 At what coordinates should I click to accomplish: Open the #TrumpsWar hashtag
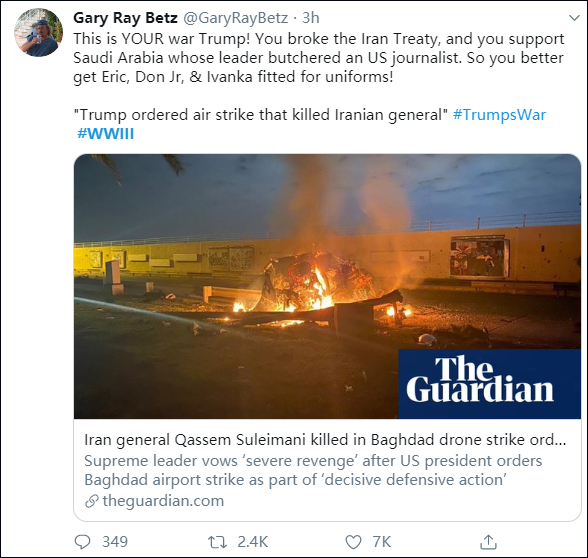coord(499,114)
